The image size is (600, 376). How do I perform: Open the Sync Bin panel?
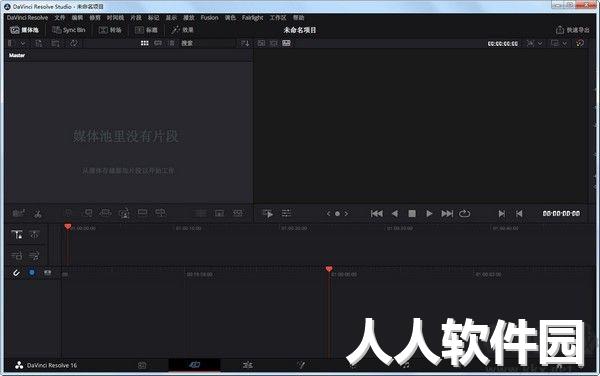(x=69, y=30)
